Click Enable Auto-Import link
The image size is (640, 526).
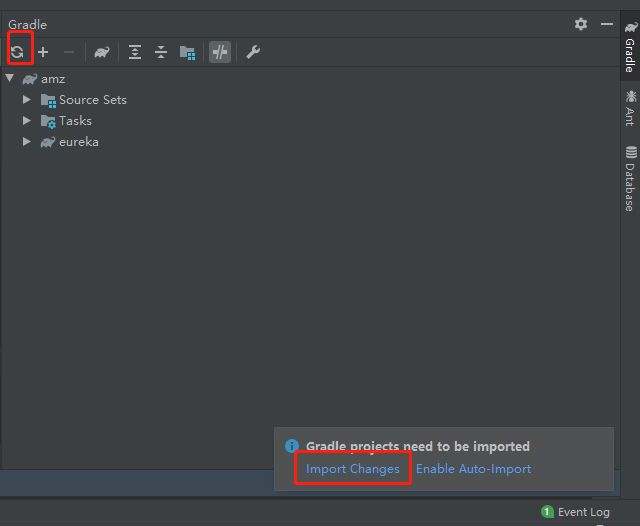(x=473, y=469)
